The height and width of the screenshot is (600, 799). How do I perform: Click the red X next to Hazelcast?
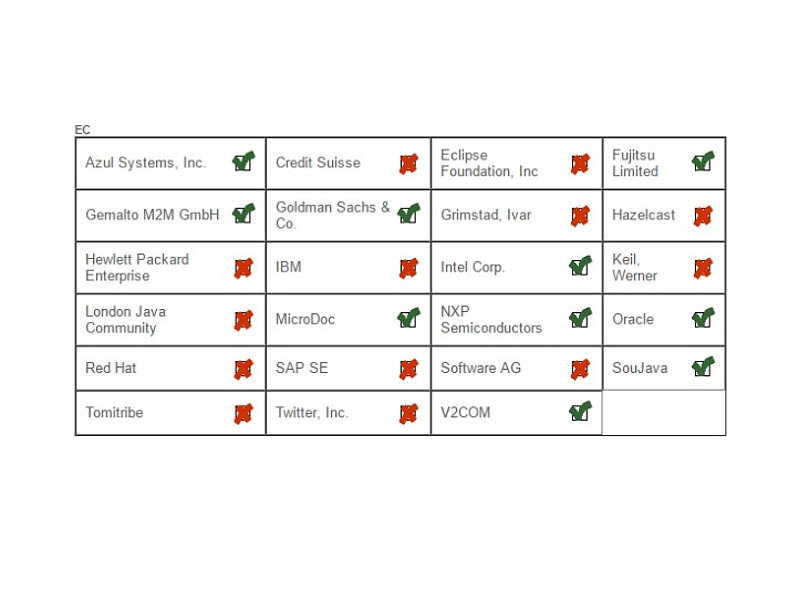coord(703,216)
